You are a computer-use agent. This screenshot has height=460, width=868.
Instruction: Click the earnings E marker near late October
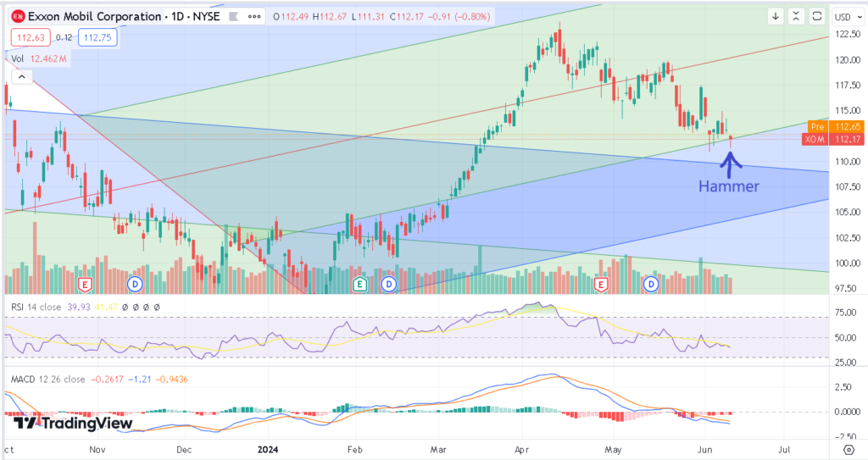coord(85,285)
